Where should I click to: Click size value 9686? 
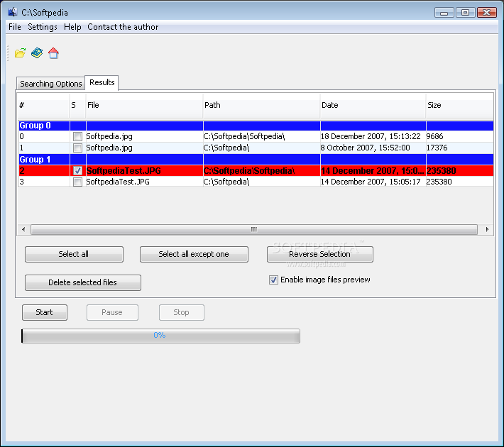click(435, 136)
